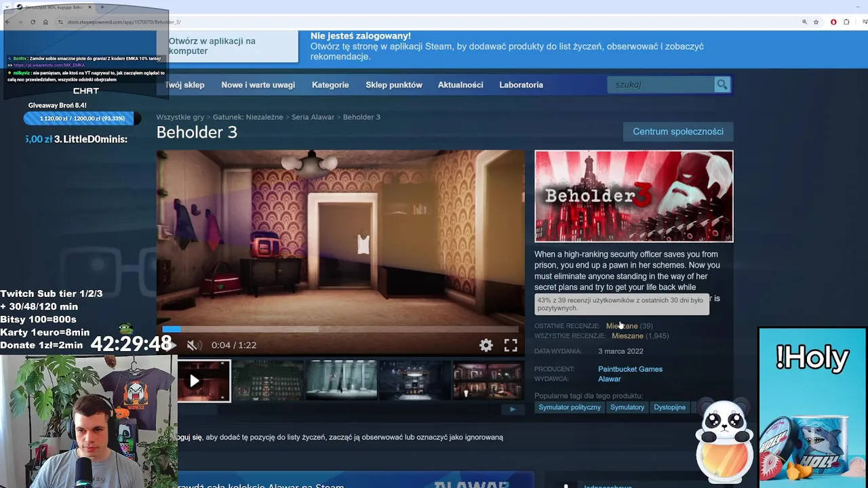
Task: Open the 'Twój sklep' menu
Action: 184,85
